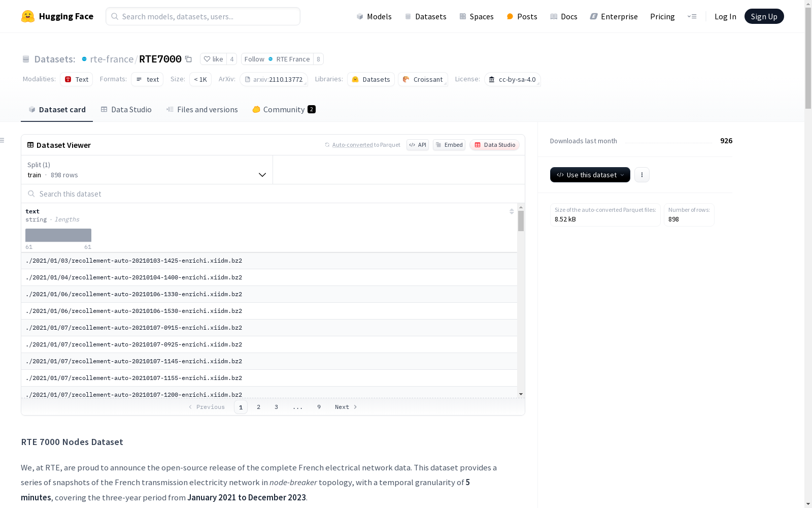Go to page 3 of rows
812x508 pixels.
pos(277,407)
